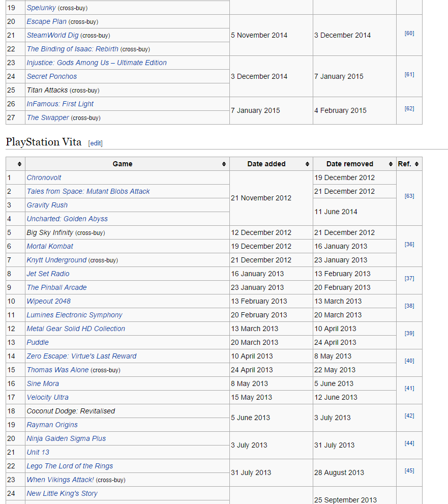This screenshot has height=504, width=448.
Task: Select the 4 February 2015 date cell
Action: point(354,110)
